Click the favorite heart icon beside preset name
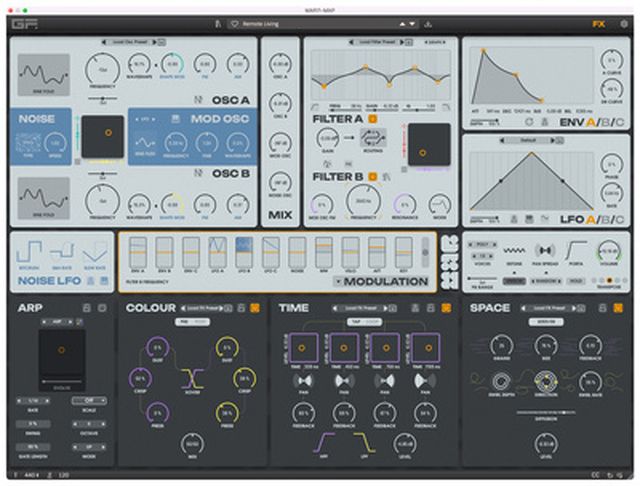Viewport: 640px width, 486px height. 233,22
